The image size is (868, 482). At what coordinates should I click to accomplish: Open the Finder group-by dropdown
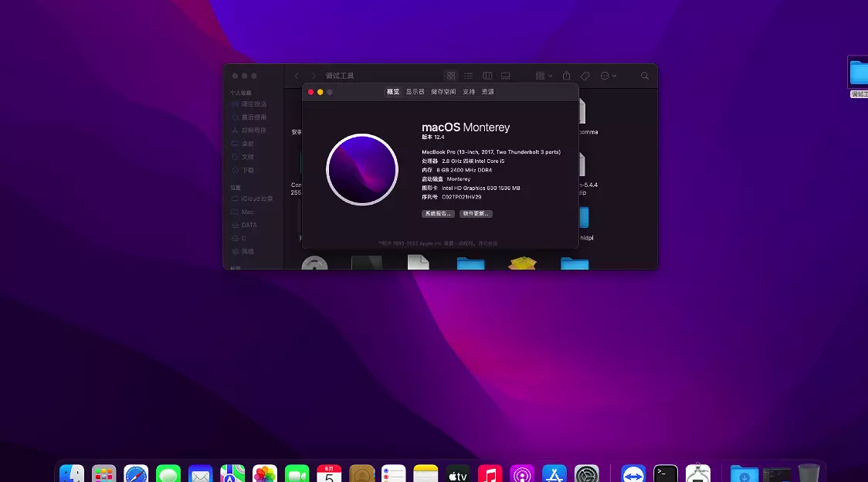(x=544, y=76)
